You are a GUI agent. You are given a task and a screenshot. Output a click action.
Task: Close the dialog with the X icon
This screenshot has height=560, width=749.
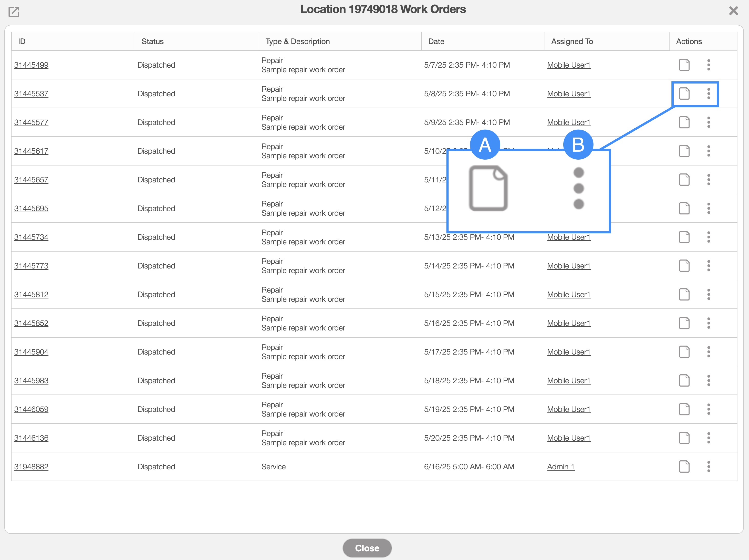[733, 11]
